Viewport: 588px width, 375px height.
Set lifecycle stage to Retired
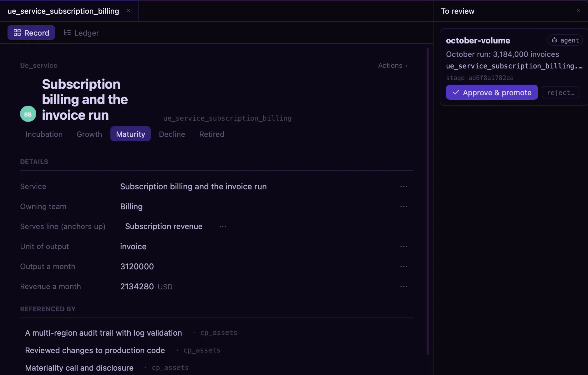point(212,134)
